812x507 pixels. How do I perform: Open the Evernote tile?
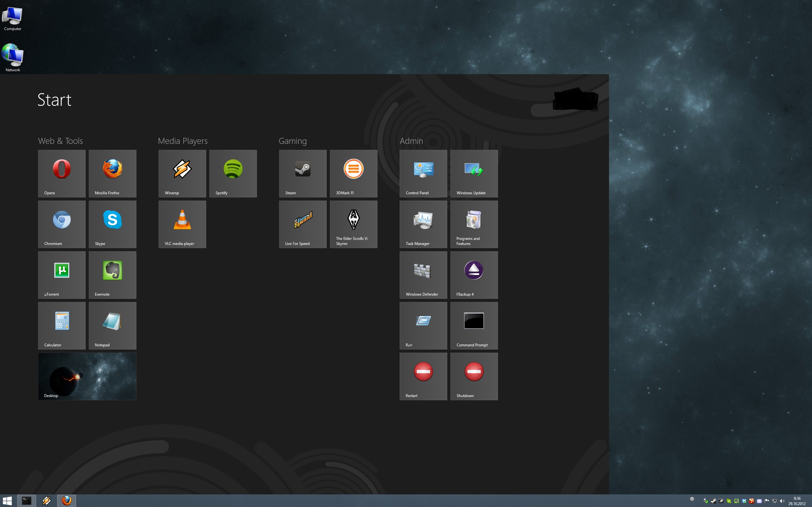coord(112,275)
